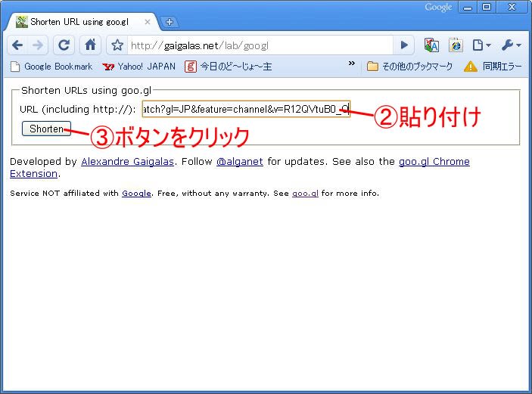
Task: Go to the Home page
Action: pos(90,45)
